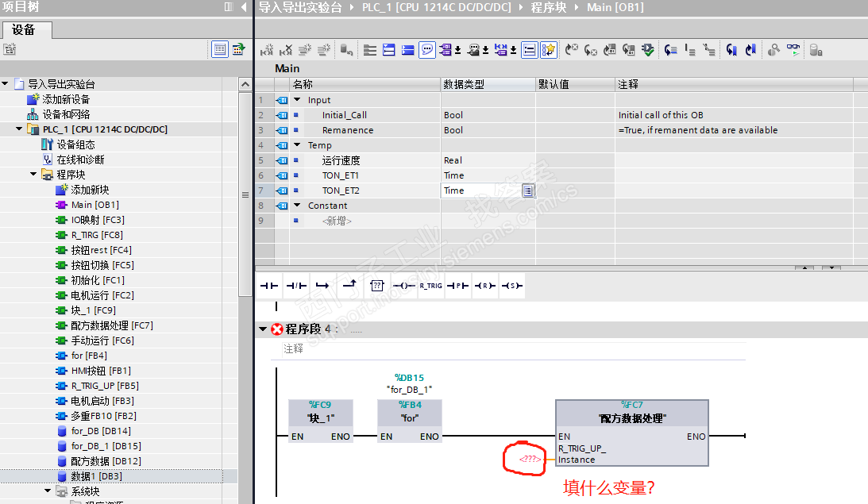Screen dimensions: 868x504
Task: Select the FB4 "for" block in network
Action: pyautogui.click(x=410, y=421)
